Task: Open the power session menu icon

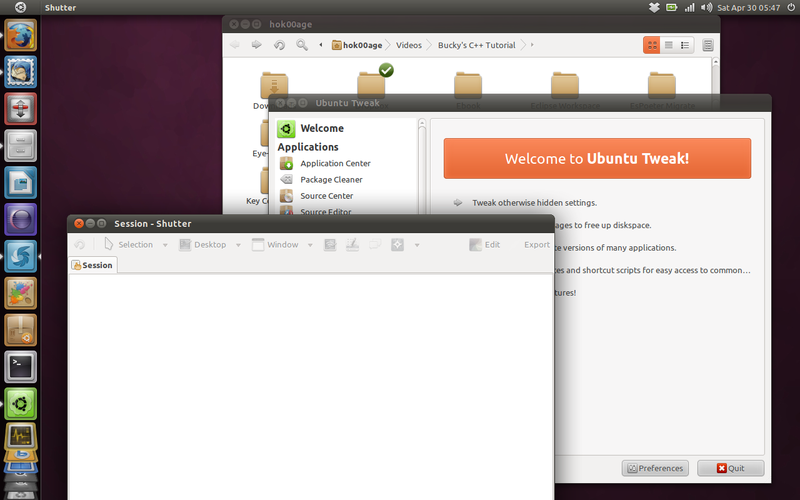Action: [791, 8]
